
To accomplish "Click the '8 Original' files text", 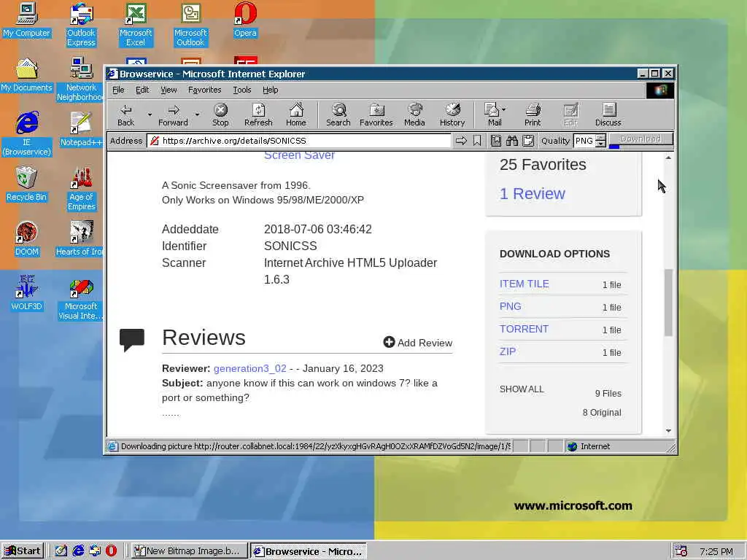I will 602,413.
